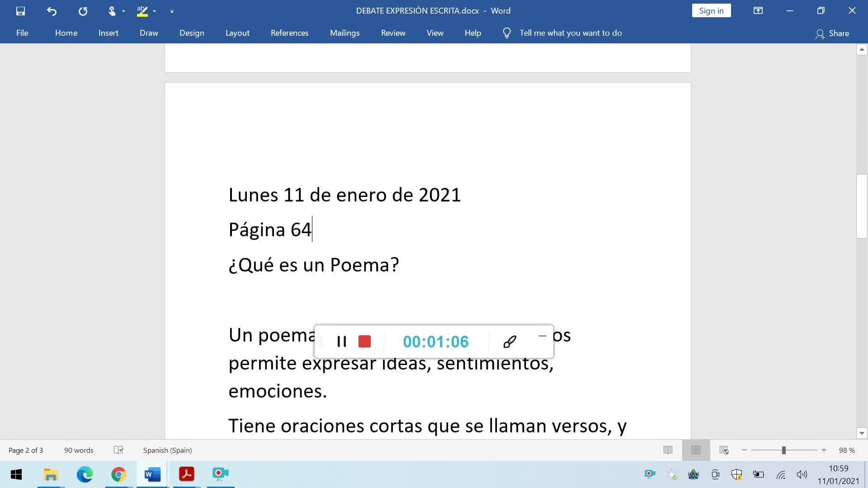Click the Redo/Repeat icon
The image size is (868, 488).
coord(83,11)
